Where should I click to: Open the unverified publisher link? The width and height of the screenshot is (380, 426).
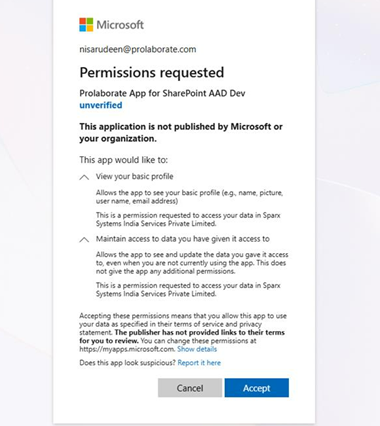[x=101, y=105]
